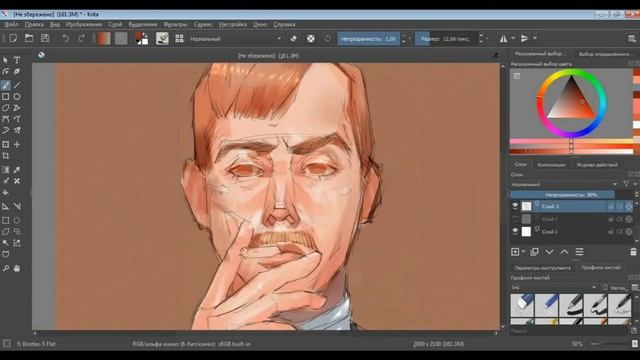
Task: Switch to Параметры инструмента tab
Action: (x=542, y=268)
